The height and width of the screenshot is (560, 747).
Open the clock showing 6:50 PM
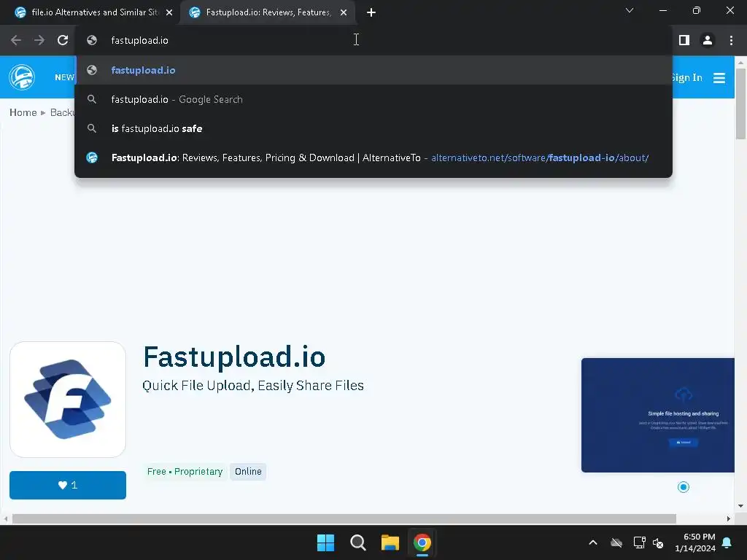(x=695, y=542)
